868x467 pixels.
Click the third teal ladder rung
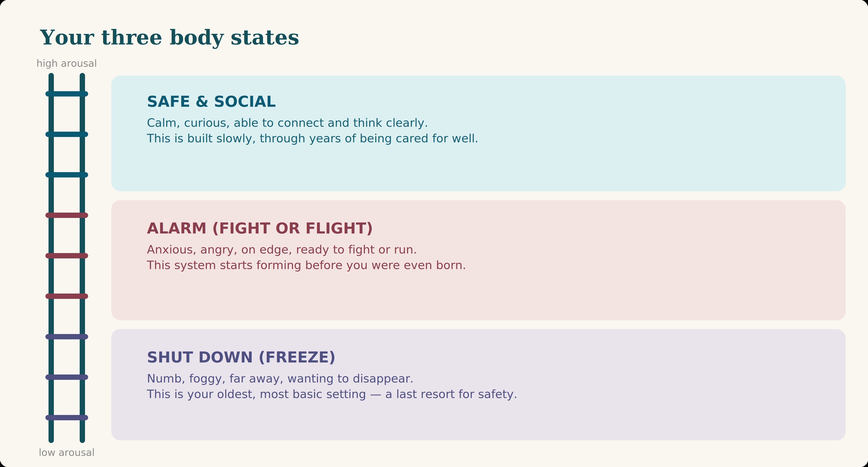67,175
